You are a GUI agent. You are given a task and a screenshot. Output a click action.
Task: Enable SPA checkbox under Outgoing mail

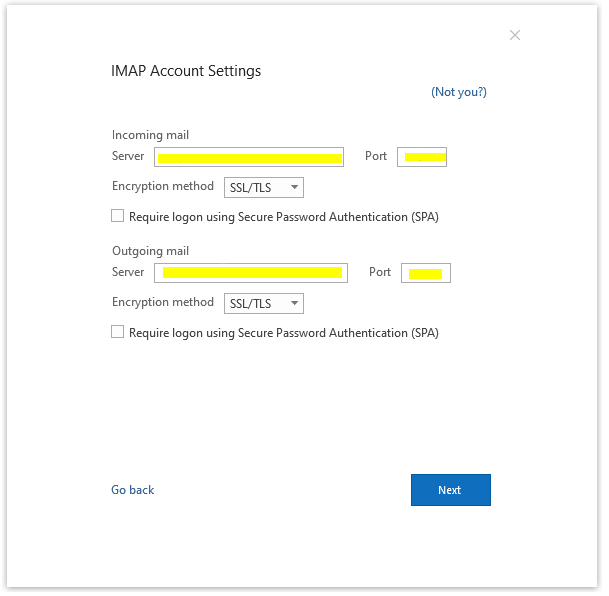118,332
